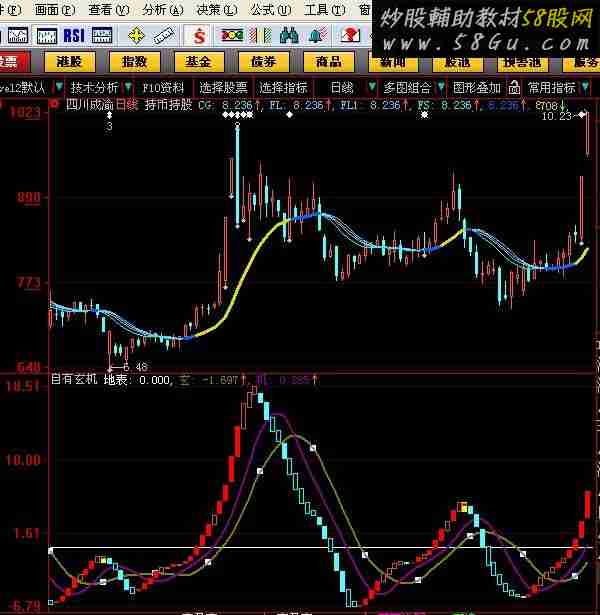Open the binoculars search icon
This screenshot has width=600, height=615.
coord(290,35)
